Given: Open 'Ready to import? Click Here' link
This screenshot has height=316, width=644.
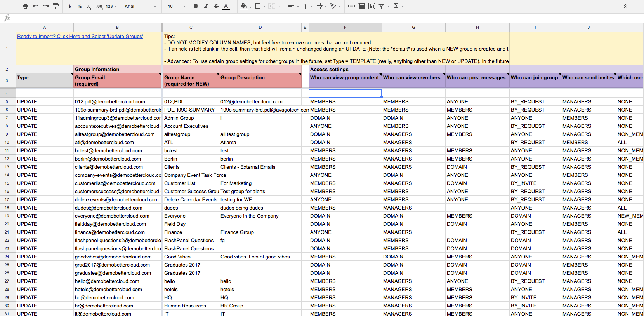Looking at the screenshot, I should point(80,37).
